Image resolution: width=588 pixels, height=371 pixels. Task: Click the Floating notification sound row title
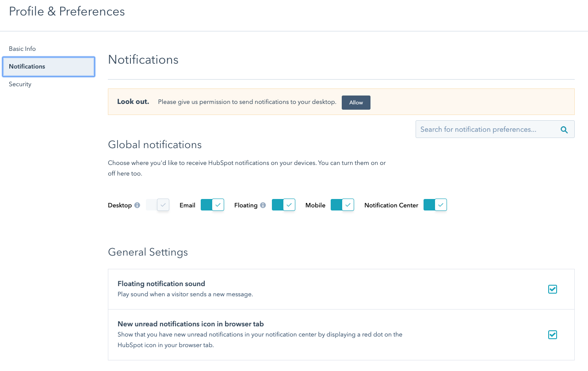pyautogui.click(x=161, y=283)
